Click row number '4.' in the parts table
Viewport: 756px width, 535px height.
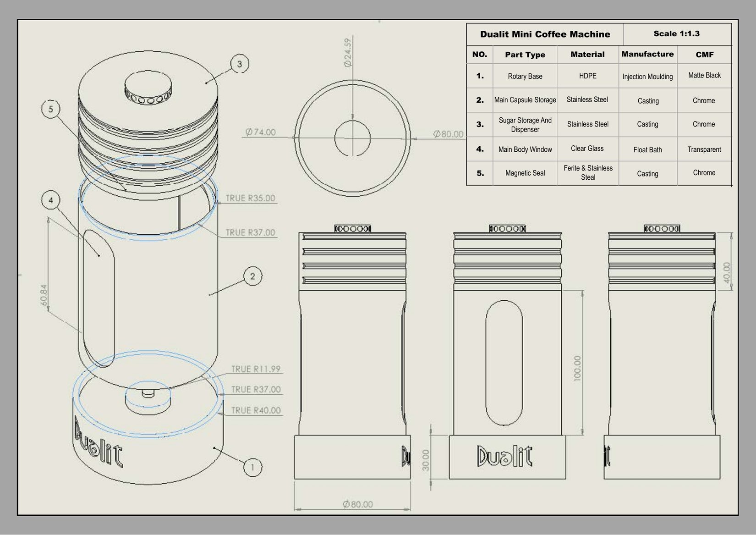[x=480, y=149]
